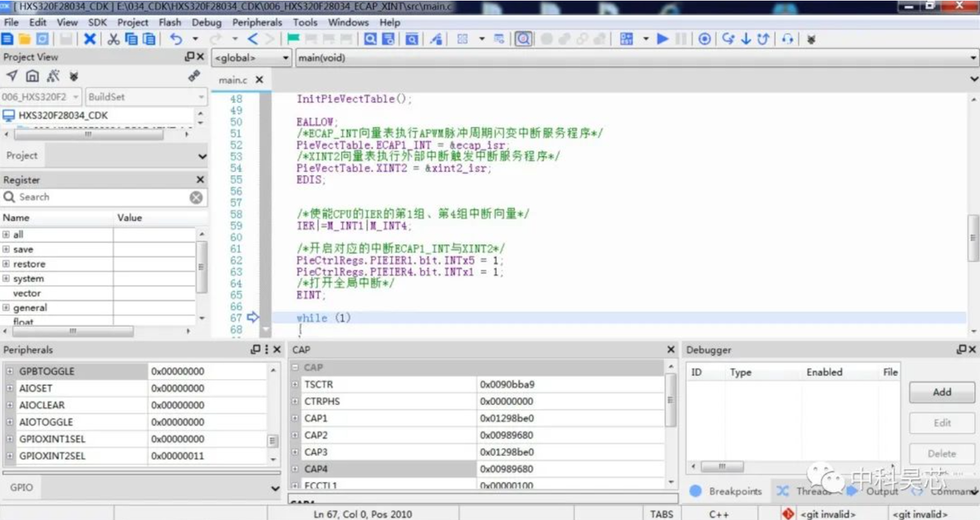Open the folder icon in toolbar

coord(25,39)
